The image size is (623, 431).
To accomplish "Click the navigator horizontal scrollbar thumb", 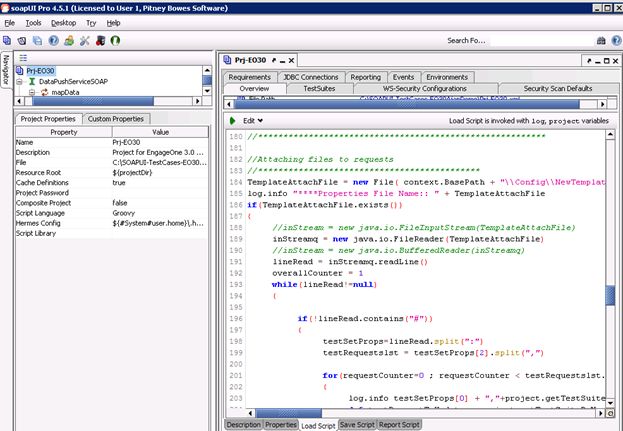I will 93,101.
